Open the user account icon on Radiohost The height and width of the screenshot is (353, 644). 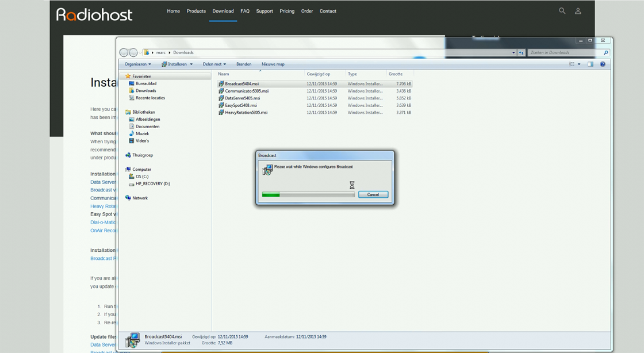coord(578,11)
